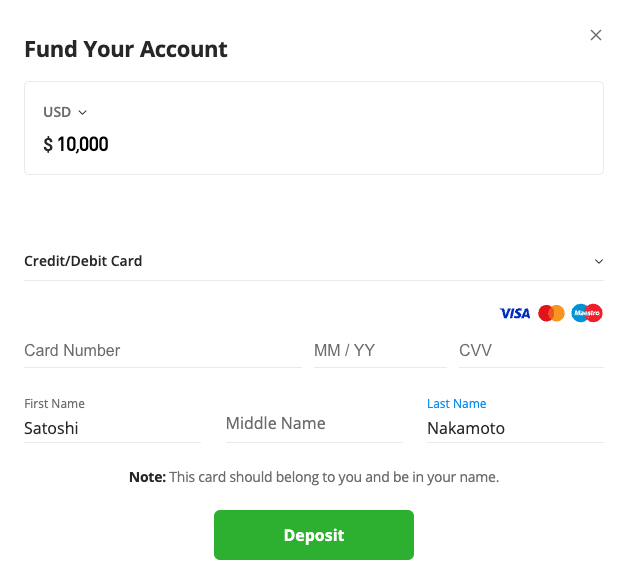Click the Visa card logo

515,314
